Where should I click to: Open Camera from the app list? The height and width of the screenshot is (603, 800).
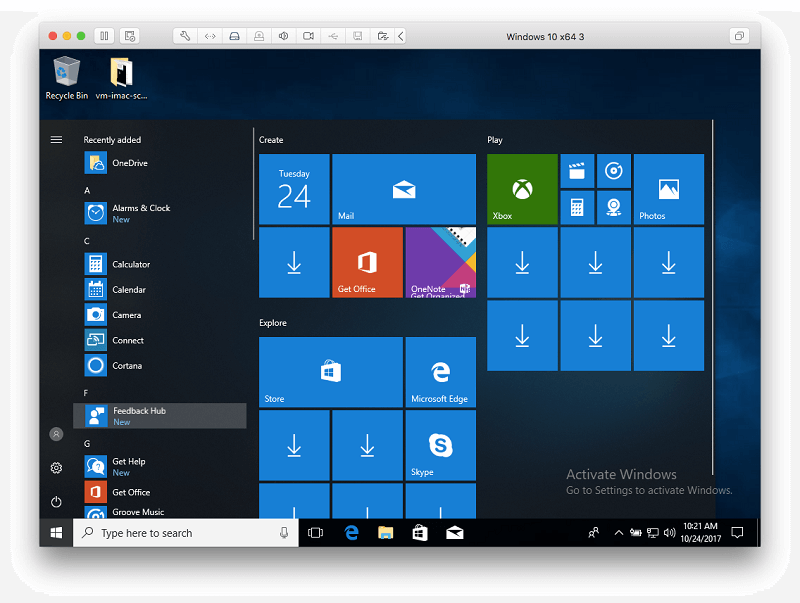click(160, 315)
